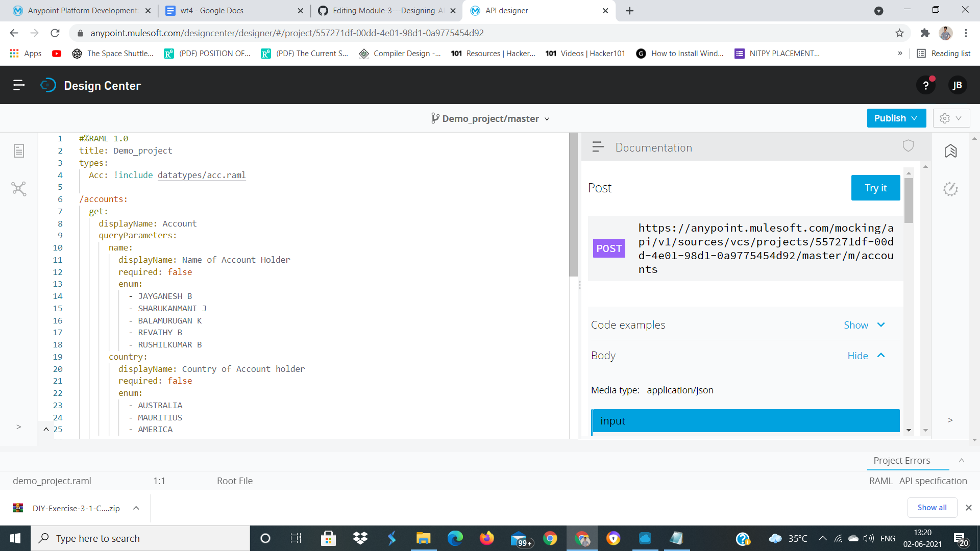The image size is (980, 551).
Task: Click Show all downloads
Action: pyautogui.click(x=932, y=508)
